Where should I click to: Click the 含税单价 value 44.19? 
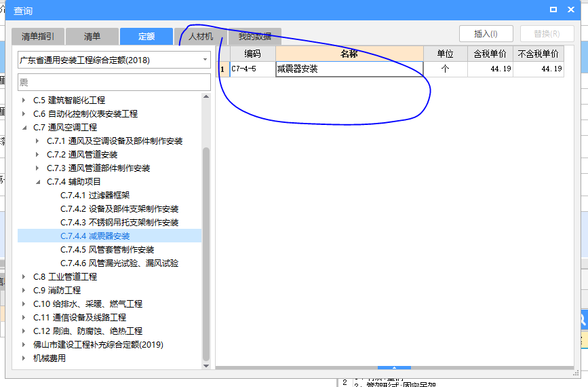490,69
